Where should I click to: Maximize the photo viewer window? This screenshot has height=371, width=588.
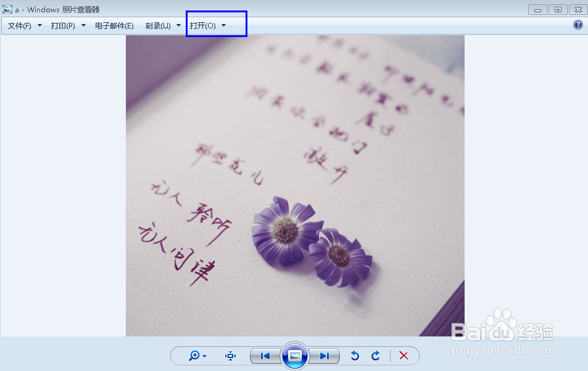(558, 9)
